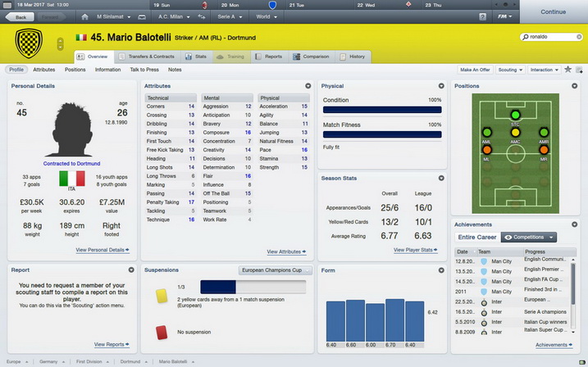Switch to the Comparison tab
Viewport: 588px width, 367px height.
[x=311, y=57]
